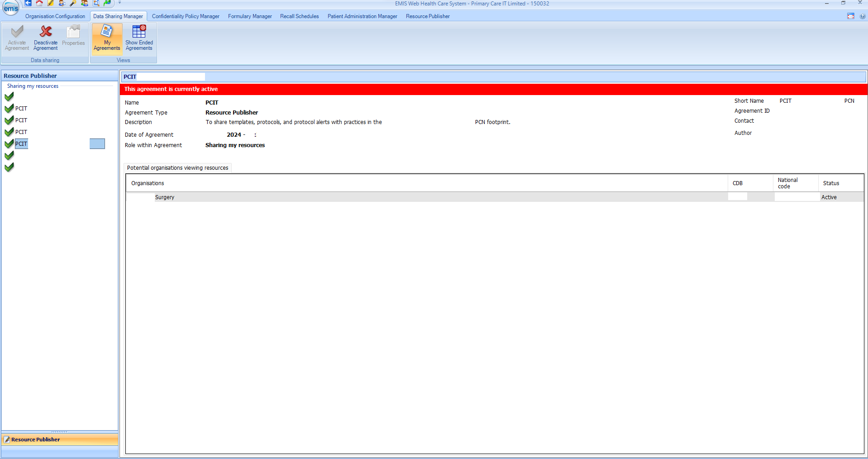This screenshot has width=868, height=459.
Task: Open the Resource Publisher ribbon tab
Action: click(428, 16)
